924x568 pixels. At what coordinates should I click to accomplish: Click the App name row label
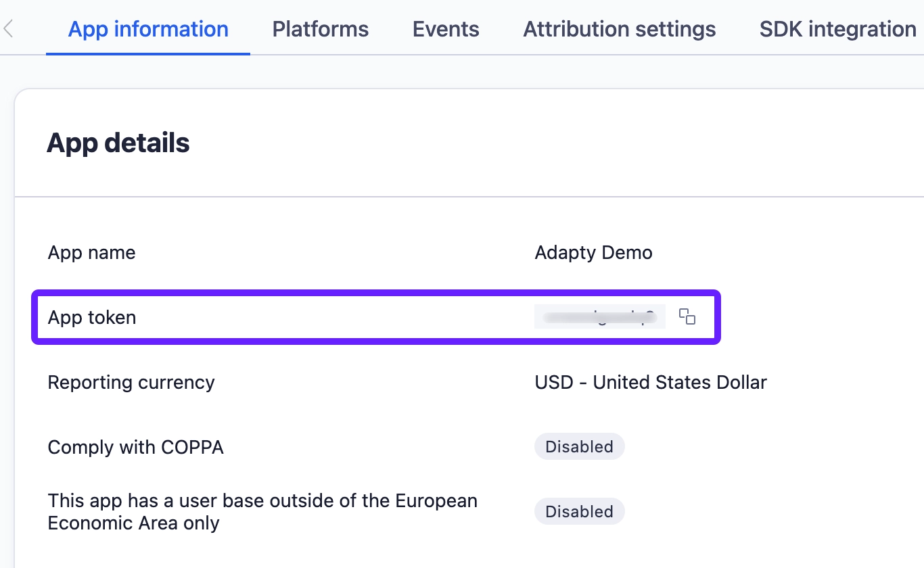coord(91,252)
